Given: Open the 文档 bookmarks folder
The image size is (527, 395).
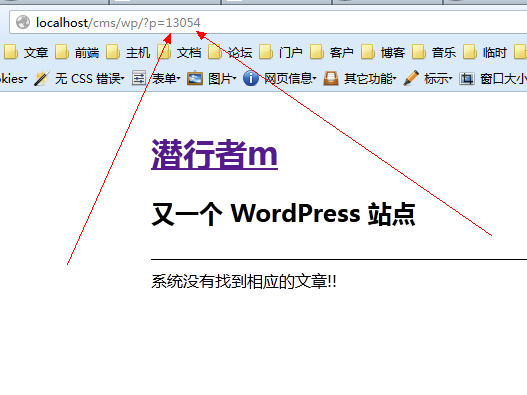Looking at the screenshot, I should [x=179, y=52].
